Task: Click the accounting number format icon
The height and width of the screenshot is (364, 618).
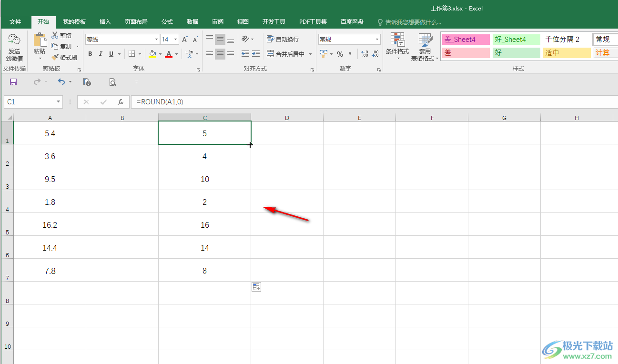Action: coord(324,54)
